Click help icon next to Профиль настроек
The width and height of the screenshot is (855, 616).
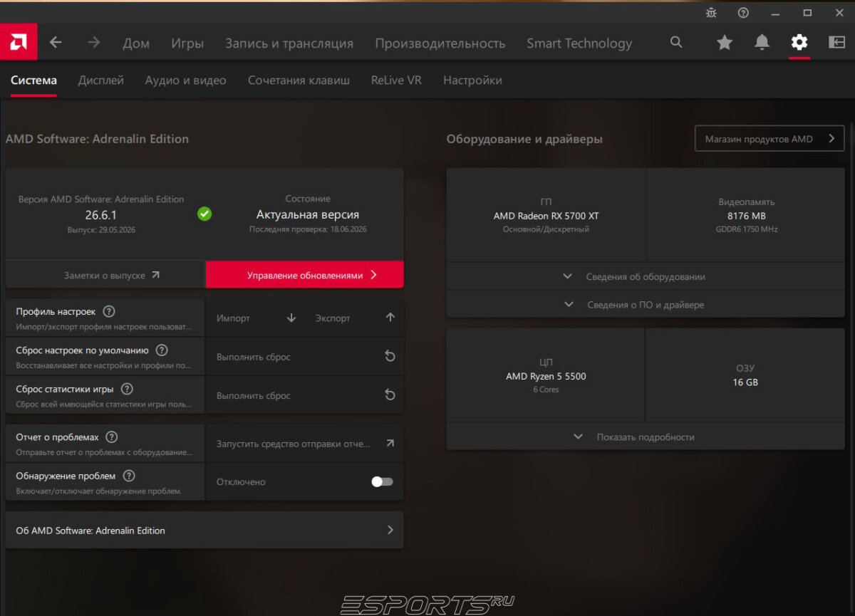click(x=109, y=311)
